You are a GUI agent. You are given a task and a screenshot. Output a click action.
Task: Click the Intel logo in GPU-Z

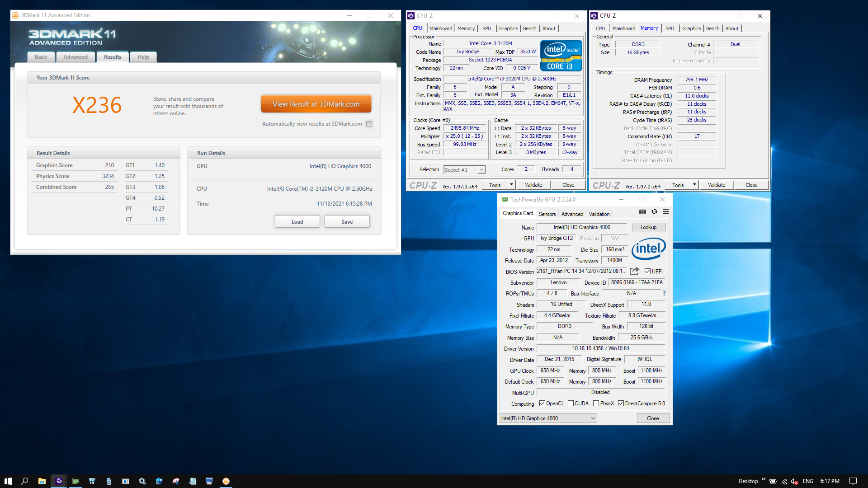pyautogui.click(x=648, y=249)
